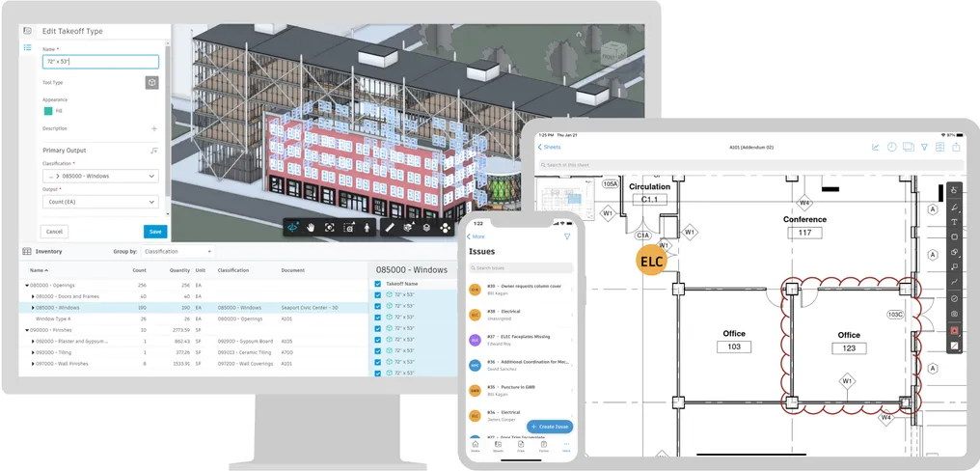Image resolution: width=980 pixels, height=471 pixels.
Task: Tap the phone Issues filter funnel icon
Action: point(567,236)
